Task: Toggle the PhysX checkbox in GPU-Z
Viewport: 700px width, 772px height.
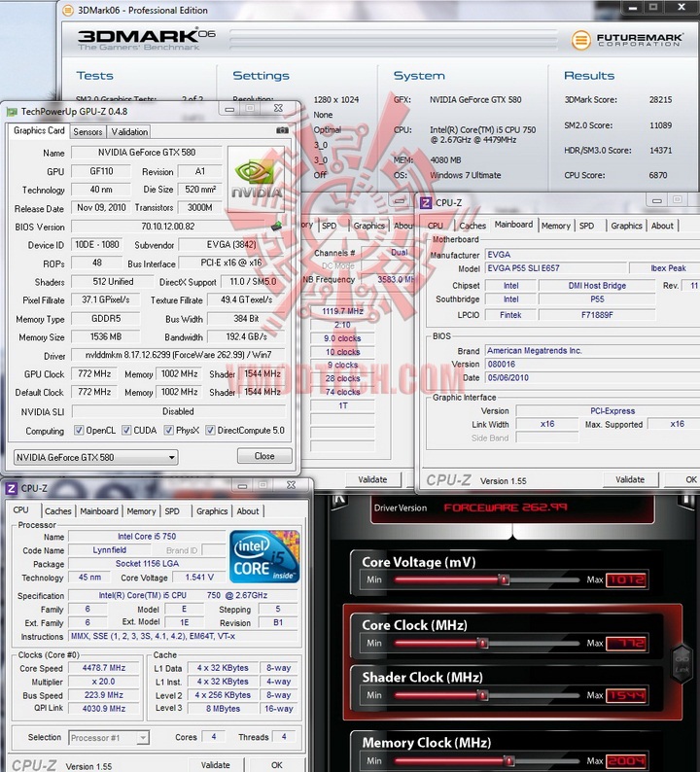Action: click(169, 431)
